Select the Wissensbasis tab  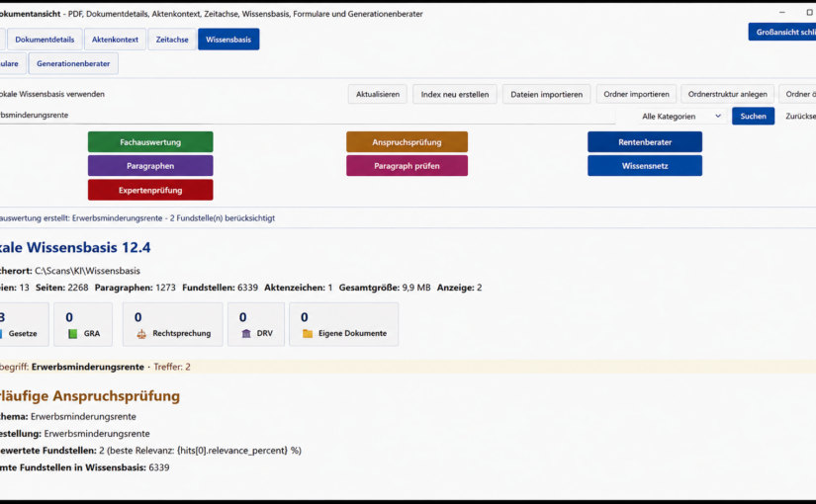(228, 39)
